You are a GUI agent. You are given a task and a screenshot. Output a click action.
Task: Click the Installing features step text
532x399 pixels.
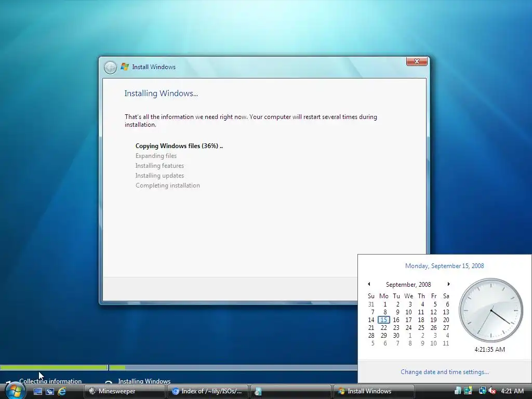tap(159, 166)
